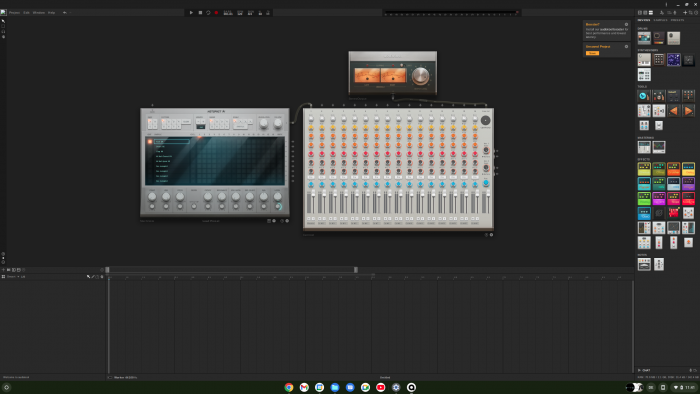Undo the last action with the arrow icon
This screenshot has height=394, width=700.
coord(65,12)
